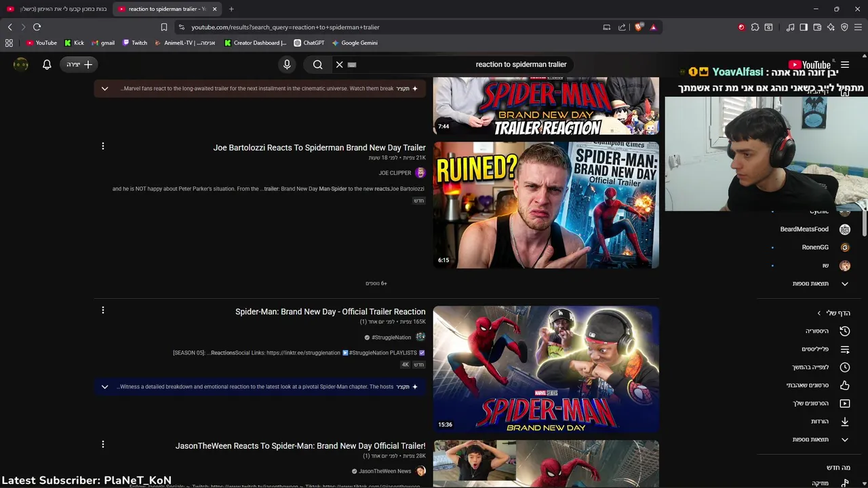Click the music note playlist icon in toolbar
Viewport: 868px width, 488px height.
coord(790,27)
